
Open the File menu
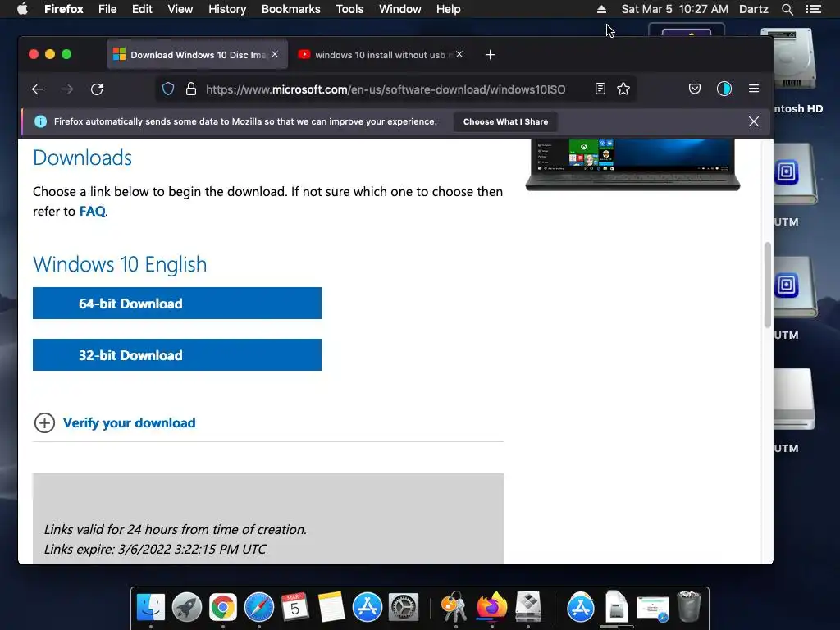(107, 9)
